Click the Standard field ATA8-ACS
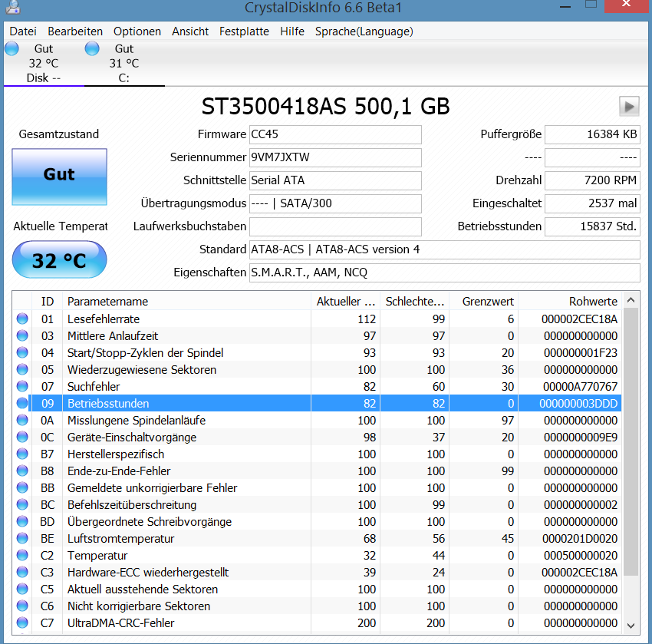652x644 pixels. tap(444, 249)
